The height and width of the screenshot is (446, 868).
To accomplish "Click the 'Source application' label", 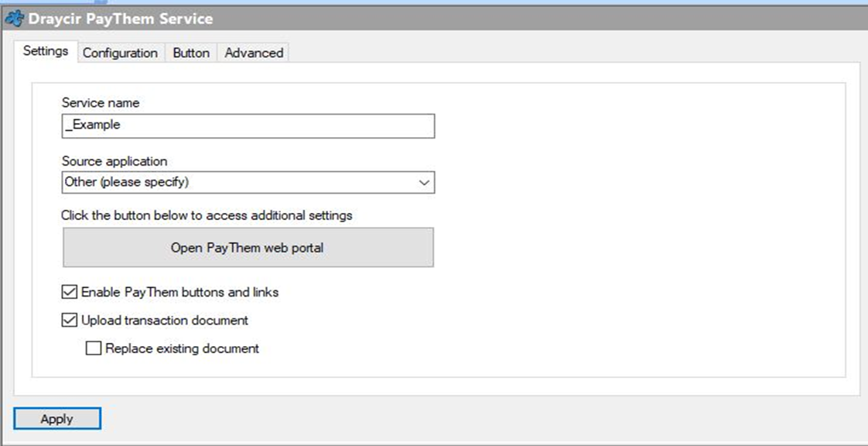I will click(114, 161).
